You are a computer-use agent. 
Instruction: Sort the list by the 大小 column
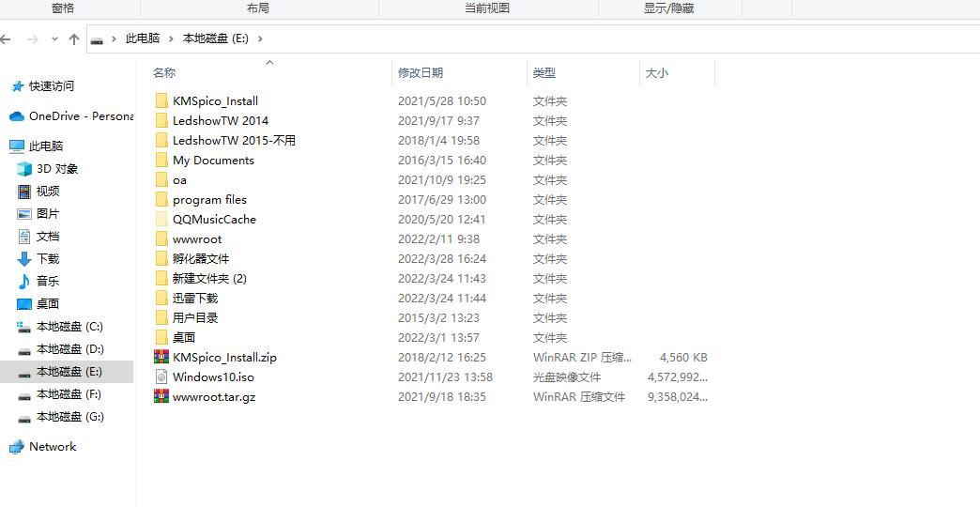tap(657, 72)
